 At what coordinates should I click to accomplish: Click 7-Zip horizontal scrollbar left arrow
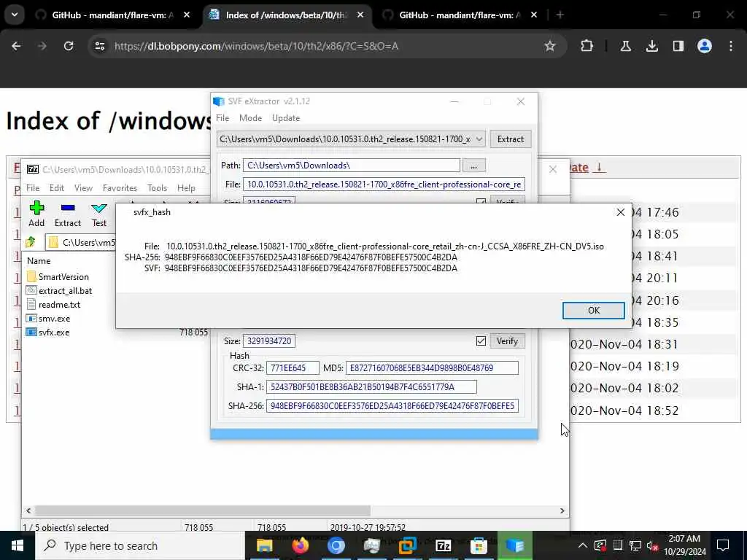pos(28,510)
